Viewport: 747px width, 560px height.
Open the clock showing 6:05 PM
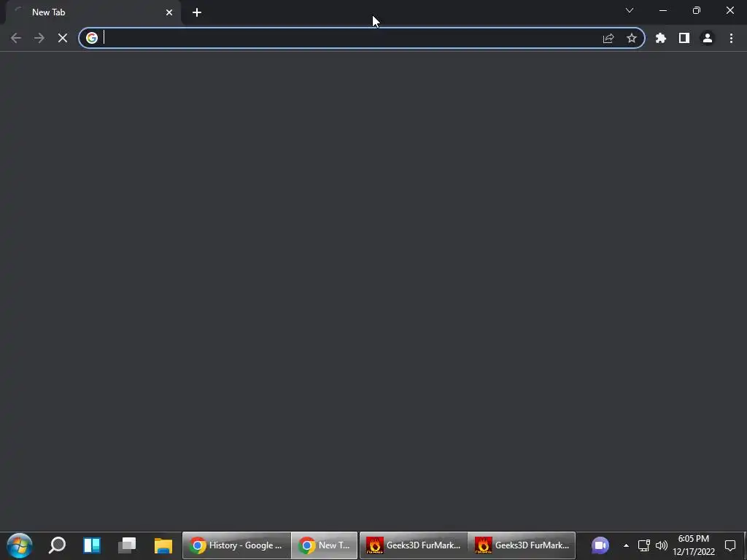pyautogui.click(x=694, y=545)
